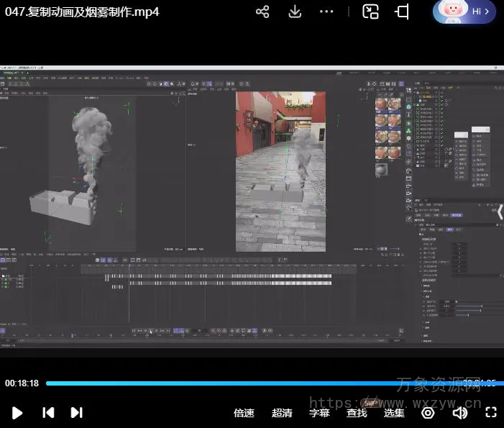Screen dimensions: 504x428
Task: Click the circular settings icon beside 选集
Action: [x=428, y=413]
